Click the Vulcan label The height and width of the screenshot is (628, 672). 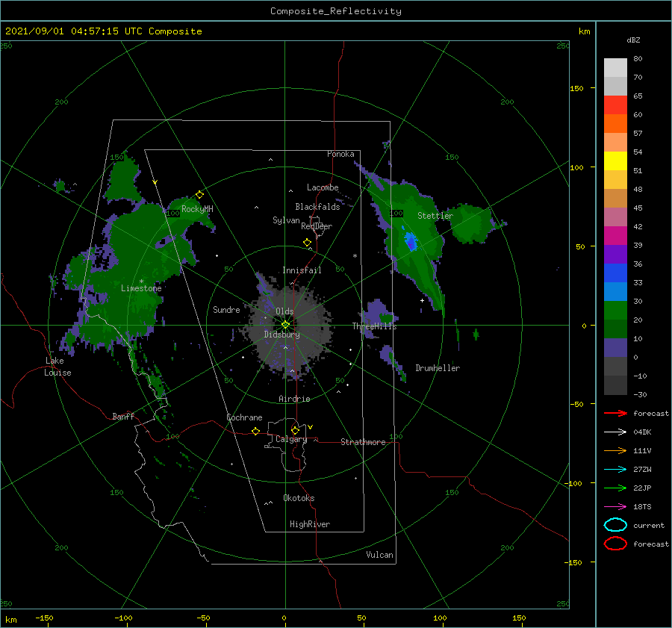pyautogui.click(x=380, y=555)
